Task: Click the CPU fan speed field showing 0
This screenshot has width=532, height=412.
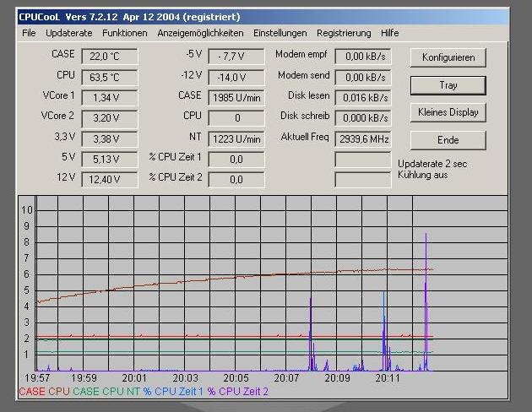Action: 236,118
